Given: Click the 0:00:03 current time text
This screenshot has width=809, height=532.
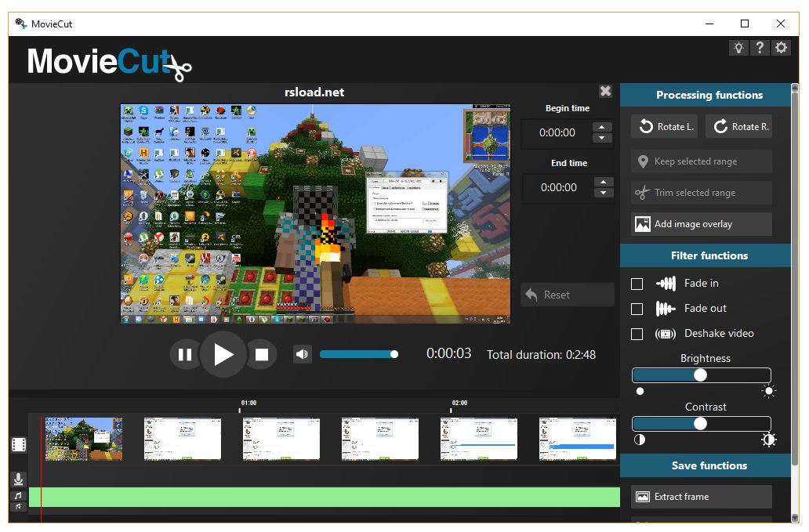Looking at the screenshot, I should (449, 353).
